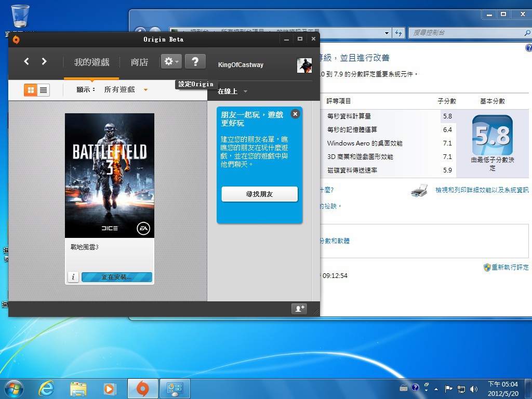Click the Origin forward navigation arrow
Image resolution: width=532 pixels, height=399 pixels.
click(44, 61)
